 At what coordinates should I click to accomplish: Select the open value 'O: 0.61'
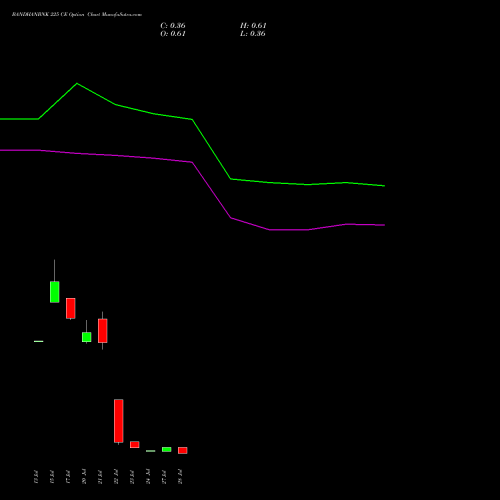(x=173, y=34)
